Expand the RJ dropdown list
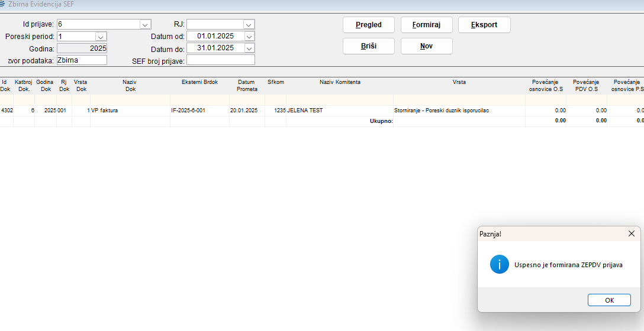This screenshot has width=644, height=331. [x=249, y=24]
